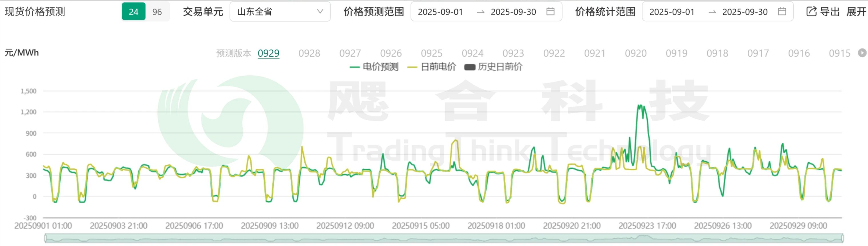Toggle the 电价预测 legend series
Screen dimensions: 868x246
pyautogui.click(x=374, y=67)
